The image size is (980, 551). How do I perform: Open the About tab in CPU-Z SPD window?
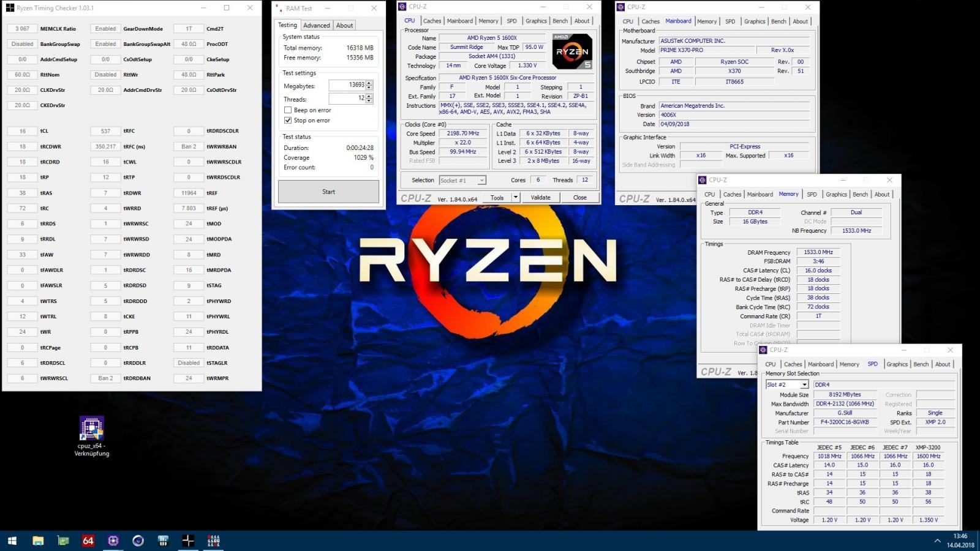pos(943,364)
